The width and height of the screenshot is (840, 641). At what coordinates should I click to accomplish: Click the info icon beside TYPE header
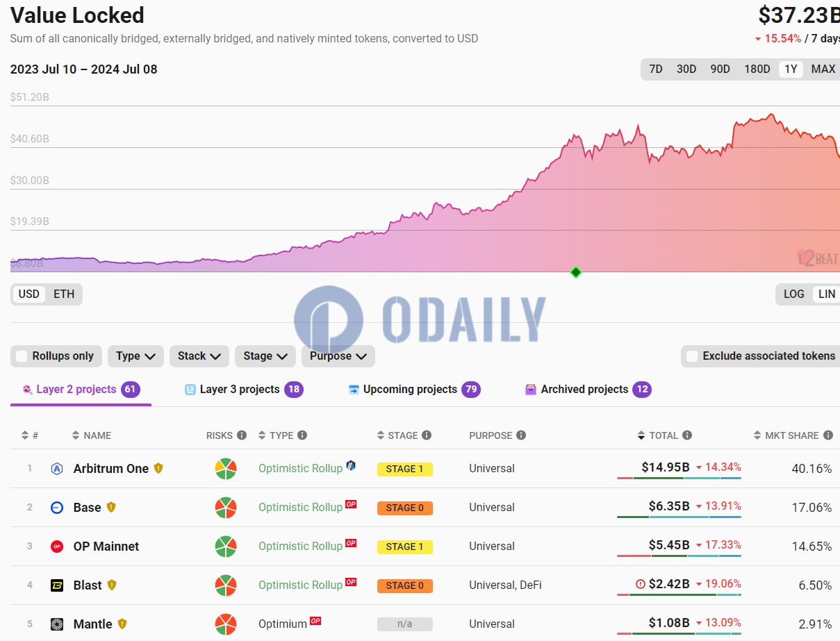(302, 435)
